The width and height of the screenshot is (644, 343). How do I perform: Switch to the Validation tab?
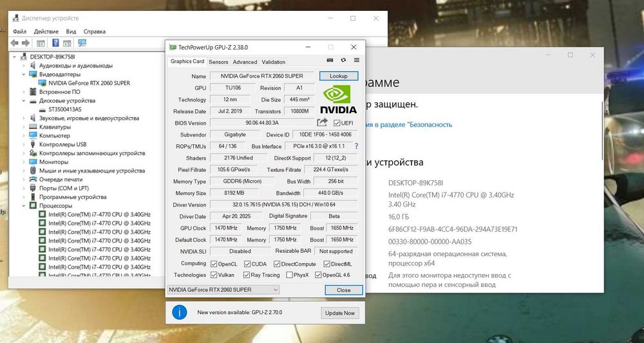[x=273, y=62]
